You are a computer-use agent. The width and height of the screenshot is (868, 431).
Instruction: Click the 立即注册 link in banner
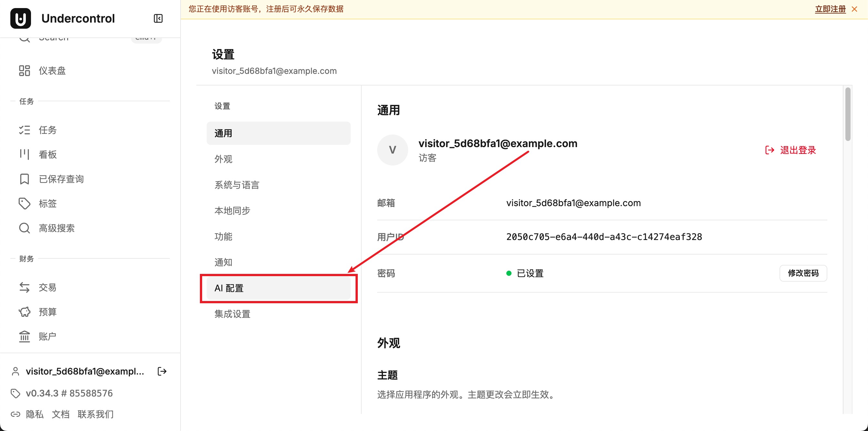830,9
